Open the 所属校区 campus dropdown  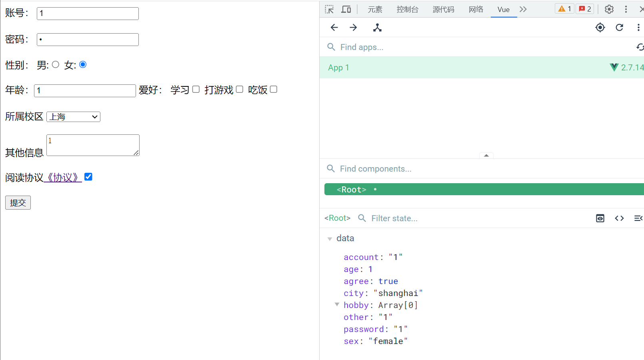click(74, 117)
